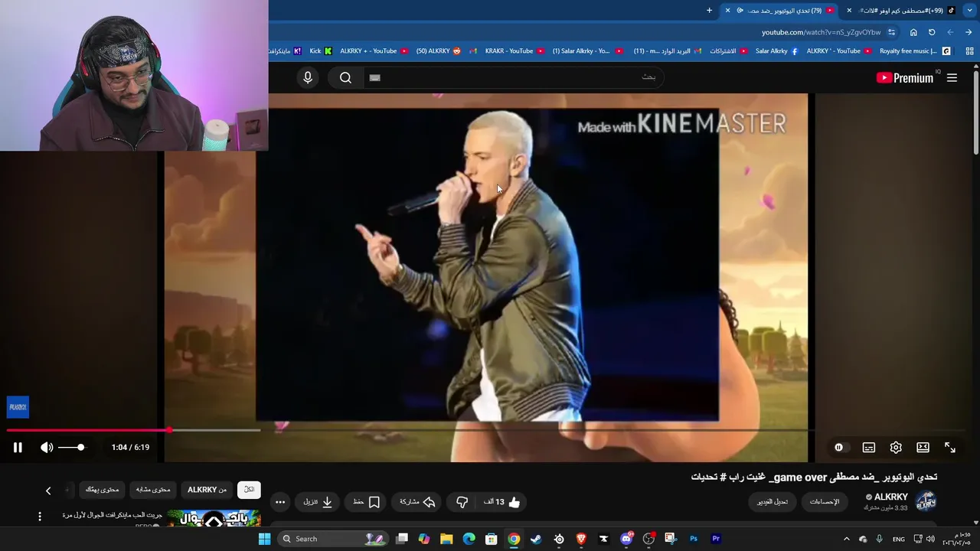
Task: Close the active YouTube tab
Action: [x=727, y=11]
